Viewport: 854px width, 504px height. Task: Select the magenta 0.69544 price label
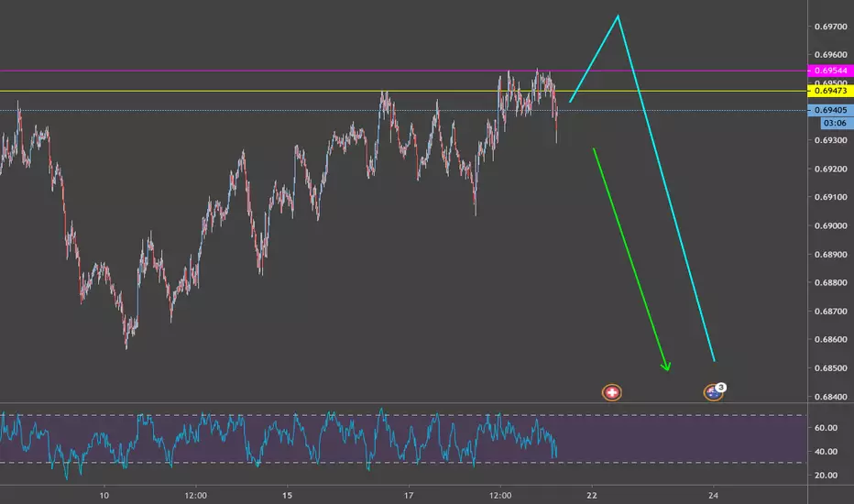point(830,71)
